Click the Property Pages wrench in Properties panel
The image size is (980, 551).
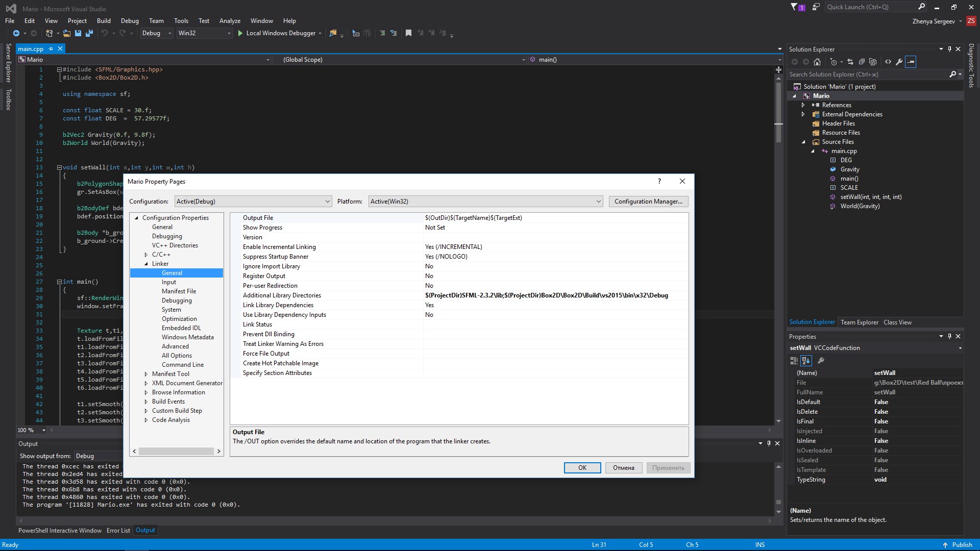click(821, 361)
